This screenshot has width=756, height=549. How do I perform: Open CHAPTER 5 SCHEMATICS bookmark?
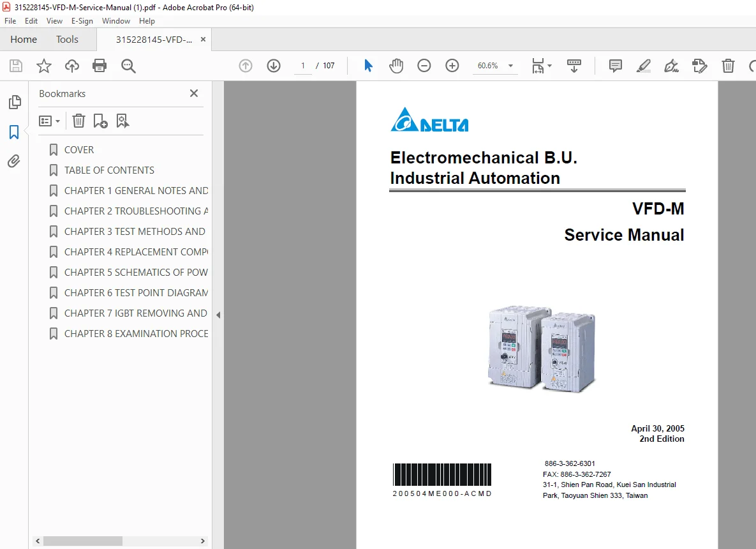tap(136, 272)
